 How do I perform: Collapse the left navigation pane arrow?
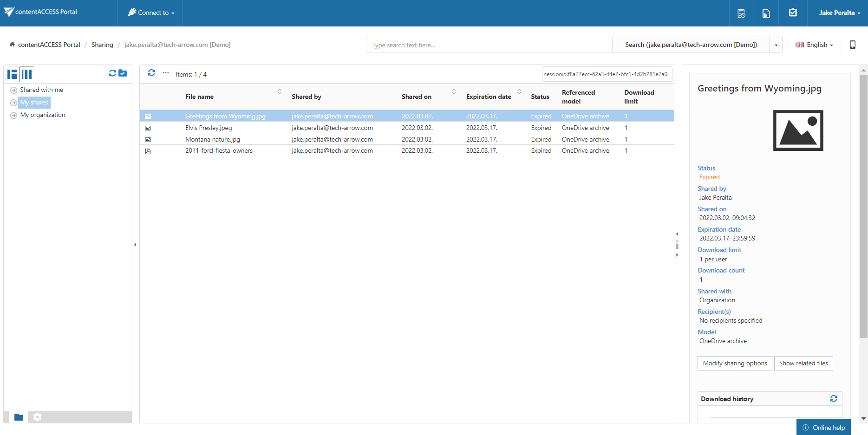click(x=135, y=245)
